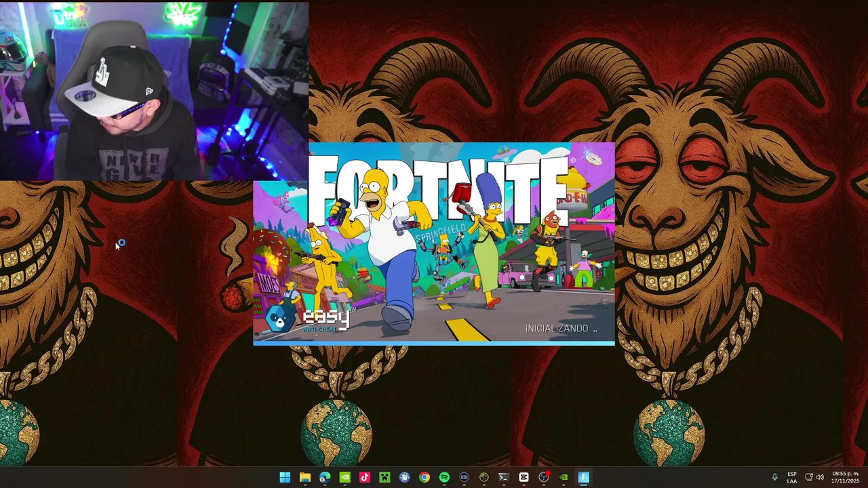Click the Fortnite splash screen image

pyautogui.click(x=434, y=243)
